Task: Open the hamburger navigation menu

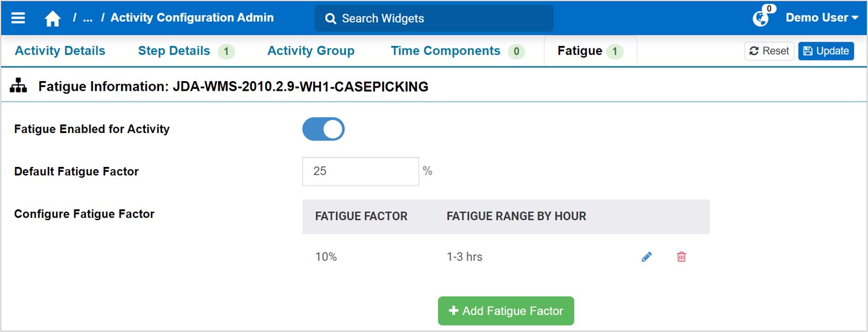Action: pos(18,18)
